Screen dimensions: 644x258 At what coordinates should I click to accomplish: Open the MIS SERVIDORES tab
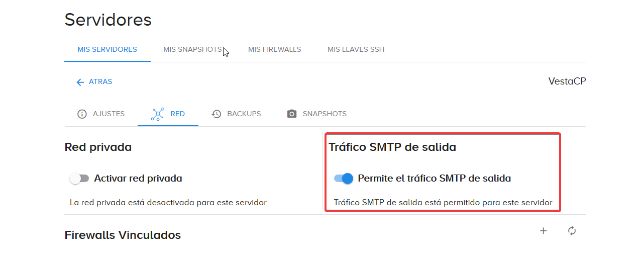coord(108,49)
